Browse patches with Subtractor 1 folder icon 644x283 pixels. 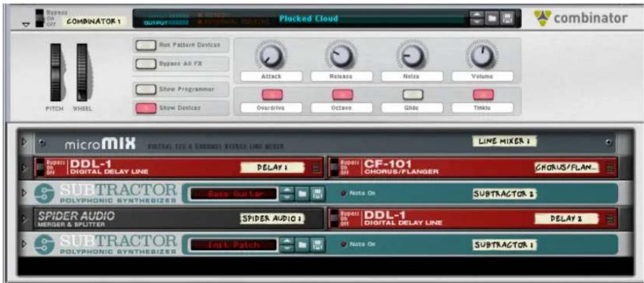[x=301, y=245]
